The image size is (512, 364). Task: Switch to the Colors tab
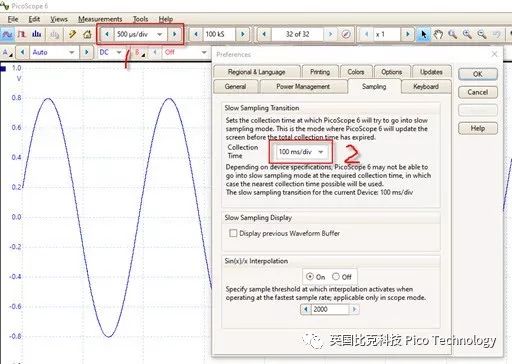tap(356, 72)
